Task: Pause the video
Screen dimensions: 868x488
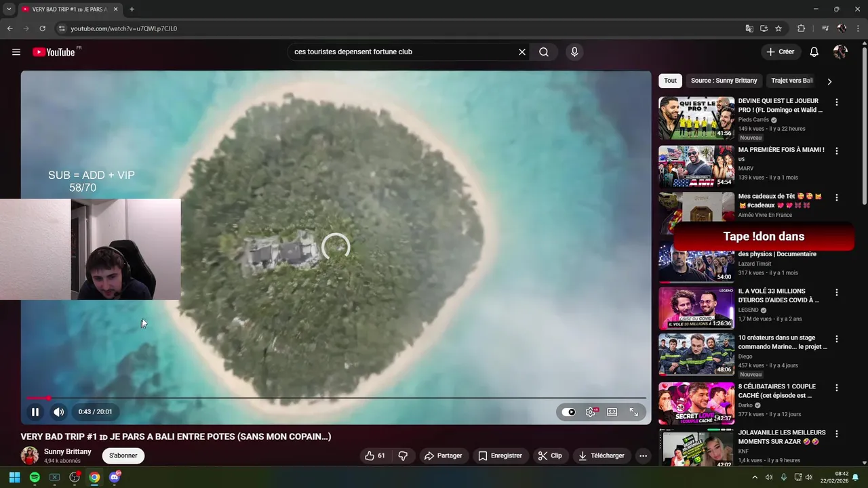Action: pyautogui.click(x=35, y=411)
